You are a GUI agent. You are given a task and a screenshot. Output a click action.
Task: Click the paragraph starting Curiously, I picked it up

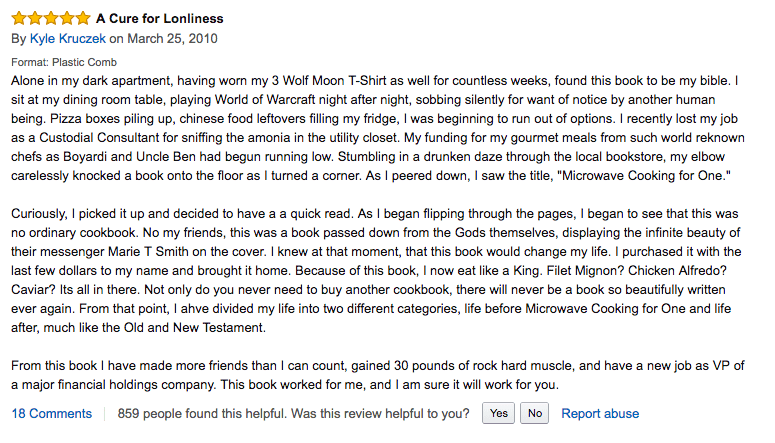(x=376, y=270)
